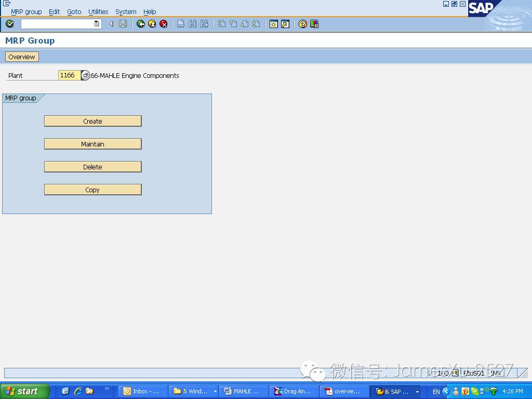Image resolution: width=532 pixels, height=399 pixels.
Task: Open the Plant field value search help
Action: [x=86, y=75]
